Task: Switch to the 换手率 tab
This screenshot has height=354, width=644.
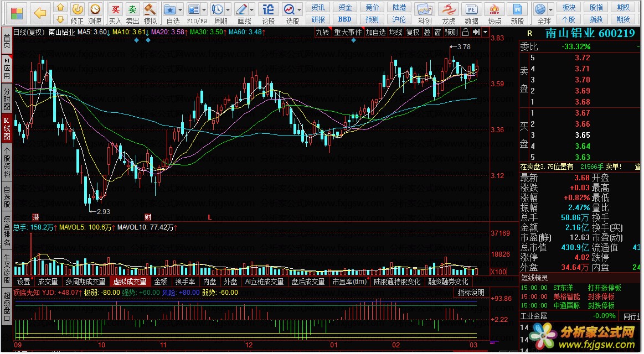Action: click(x=186, y=282)
